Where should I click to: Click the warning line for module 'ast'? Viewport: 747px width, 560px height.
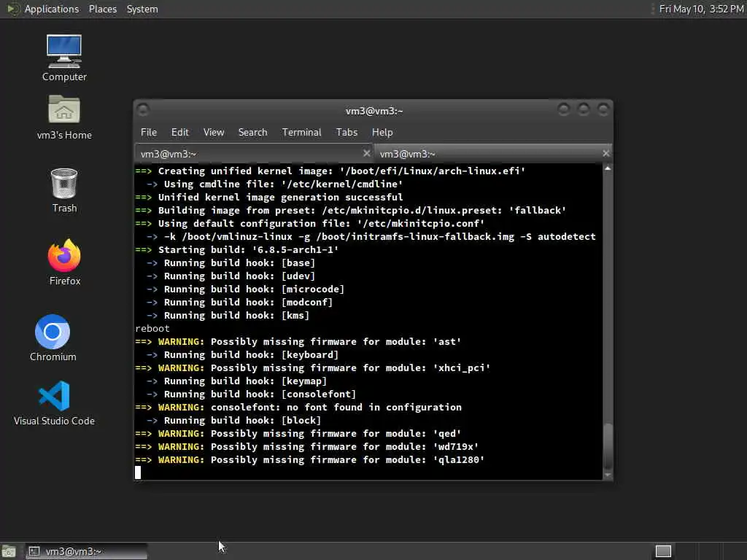(298, 341)
